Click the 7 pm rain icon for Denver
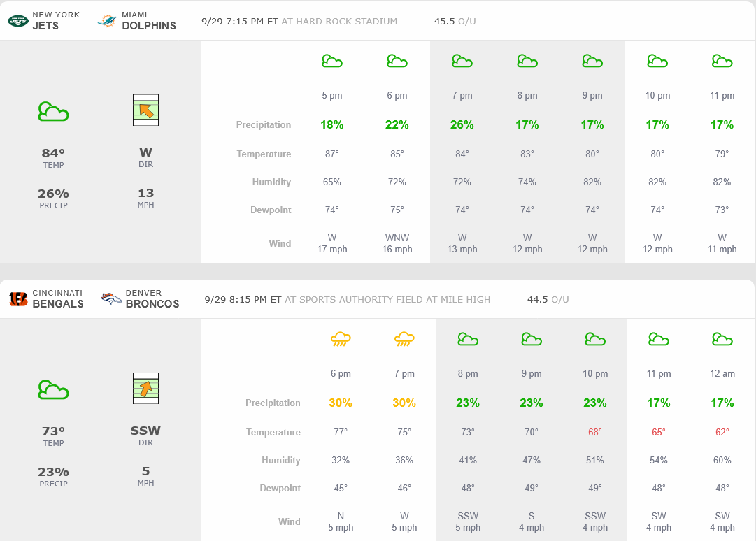Viewport: 756px width, 541px height. point(404,340)
